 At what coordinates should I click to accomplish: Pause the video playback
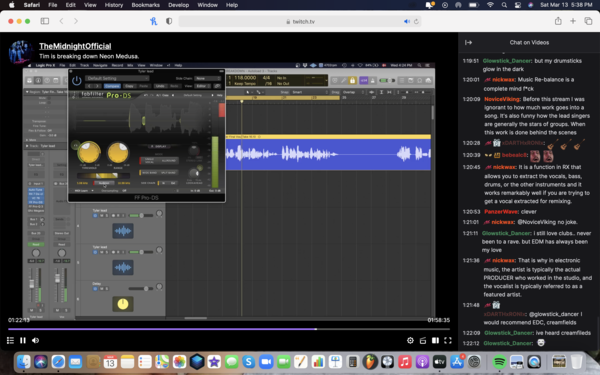[x=23, y=340]
